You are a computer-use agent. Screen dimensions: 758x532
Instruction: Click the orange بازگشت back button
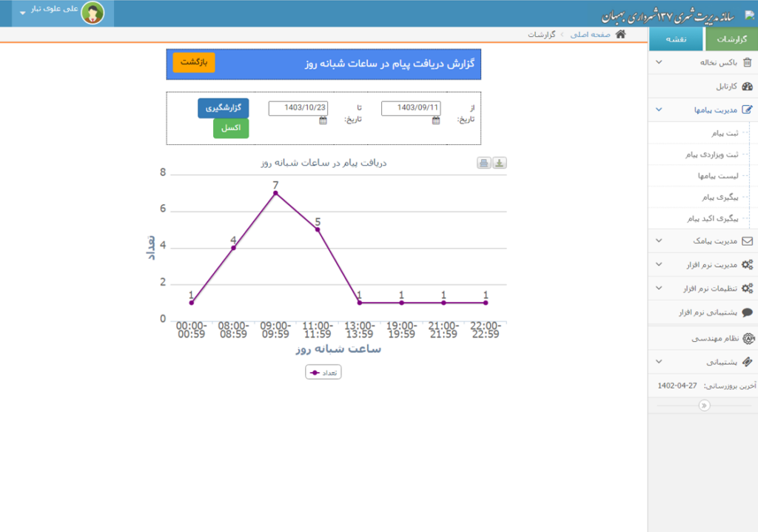click(x=194, y=62)
